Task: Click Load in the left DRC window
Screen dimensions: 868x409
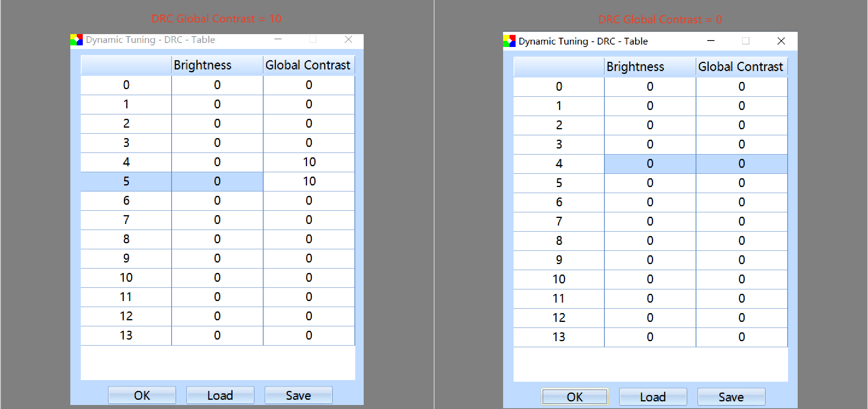Action: (220, 395)
